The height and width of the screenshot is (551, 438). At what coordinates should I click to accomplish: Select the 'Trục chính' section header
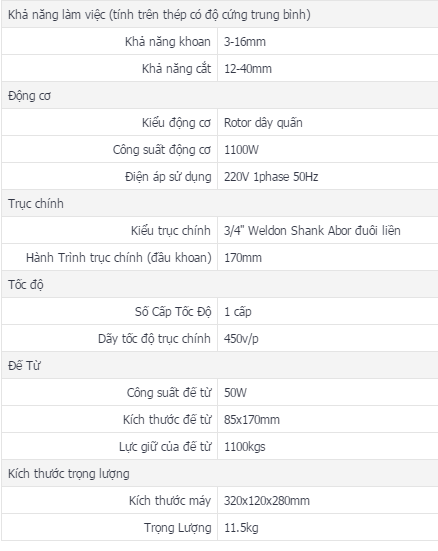point(36,204)
